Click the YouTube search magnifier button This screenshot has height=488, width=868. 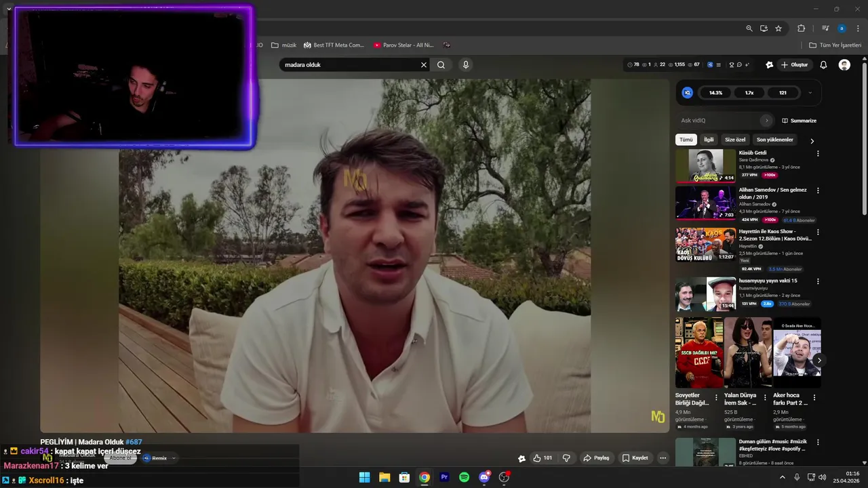click(x=441, y=65)
